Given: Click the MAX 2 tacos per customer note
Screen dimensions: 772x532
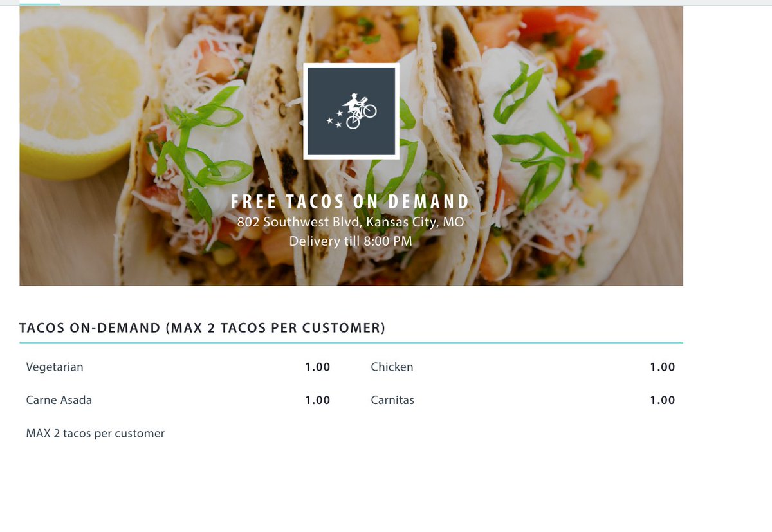Looking at the screenshot, I should 95,434.
